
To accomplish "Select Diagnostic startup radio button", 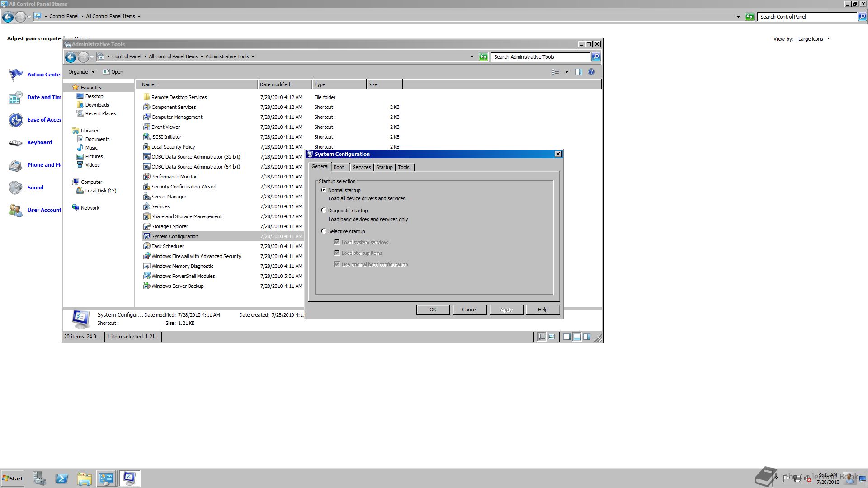I will click(324, 211).
